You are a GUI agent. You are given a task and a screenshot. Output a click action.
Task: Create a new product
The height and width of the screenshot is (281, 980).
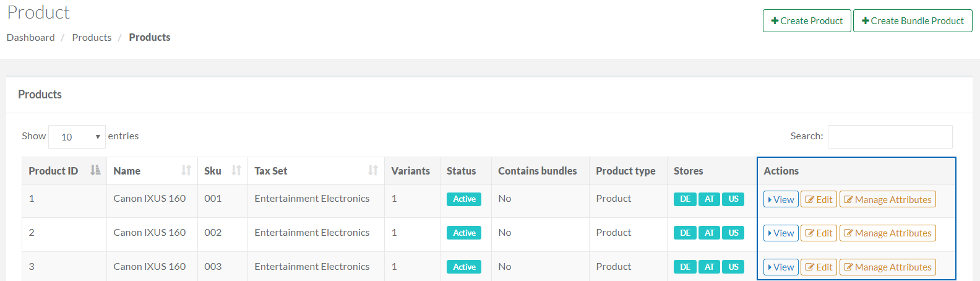[x=807, y=20]
